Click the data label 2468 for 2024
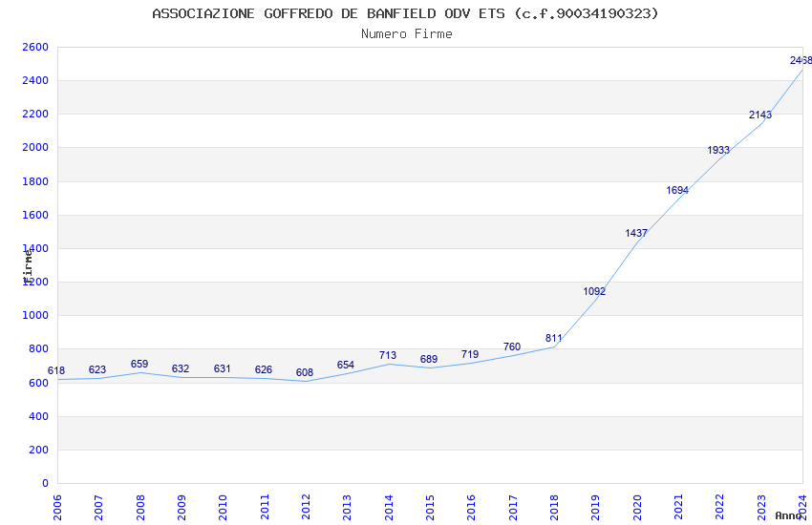This screenshot has width=812, height=525. (801, 60)
